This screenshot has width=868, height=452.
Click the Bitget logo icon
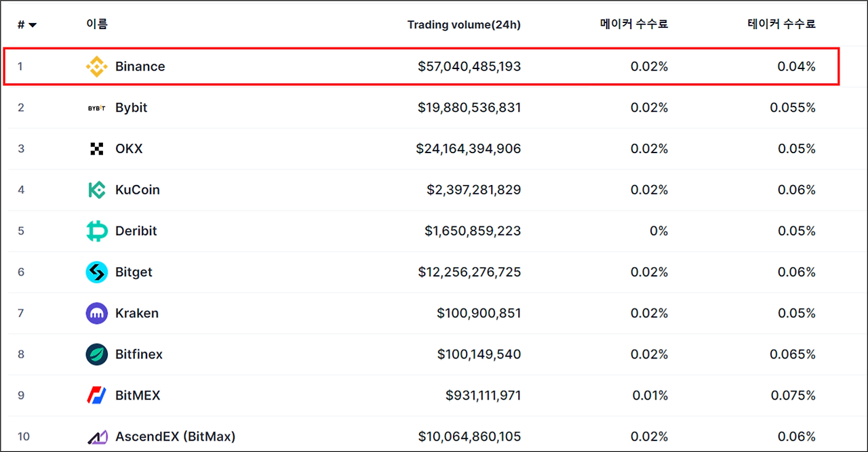click(x=97, y=272)
